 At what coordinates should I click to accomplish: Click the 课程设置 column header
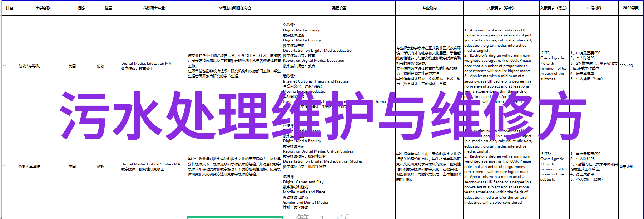(339, 8)
